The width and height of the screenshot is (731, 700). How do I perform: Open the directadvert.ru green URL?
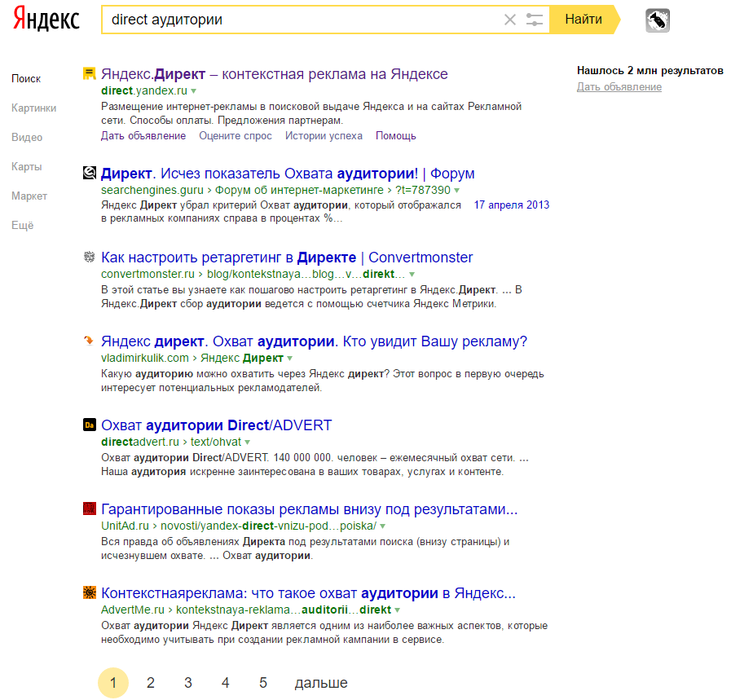(x=140, y=442)
